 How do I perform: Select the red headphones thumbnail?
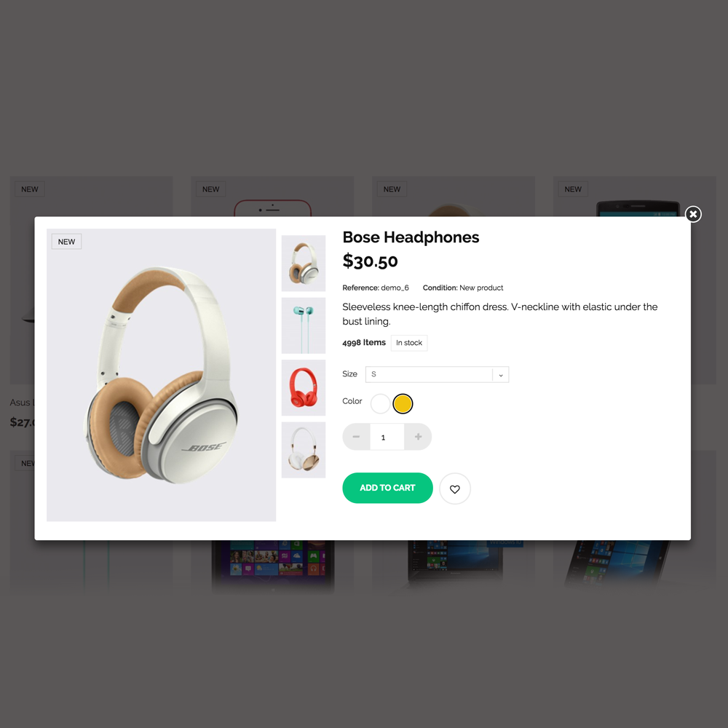coord(303,388)
